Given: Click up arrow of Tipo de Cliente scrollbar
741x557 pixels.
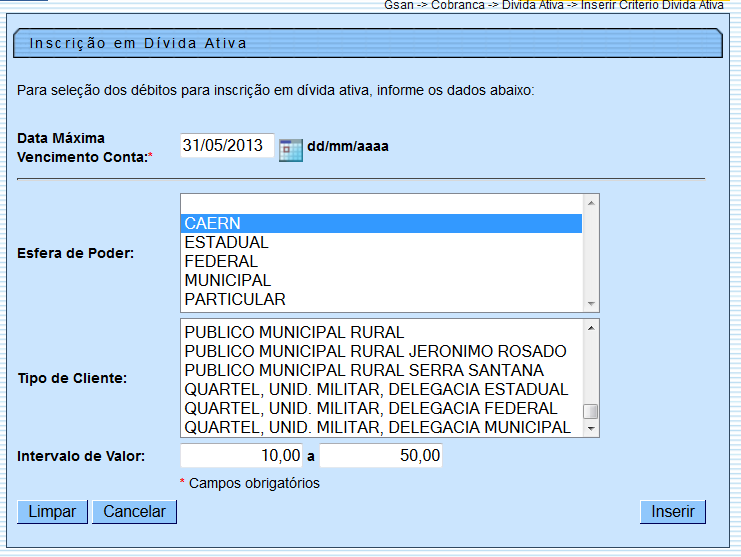Looking at the screenshot, I should pos(591,327).
